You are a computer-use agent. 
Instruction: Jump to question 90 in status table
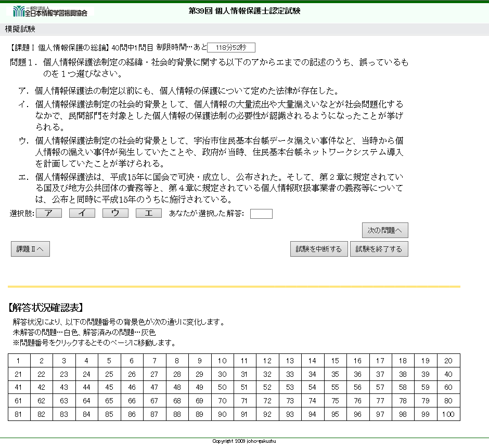coord(222,414)
